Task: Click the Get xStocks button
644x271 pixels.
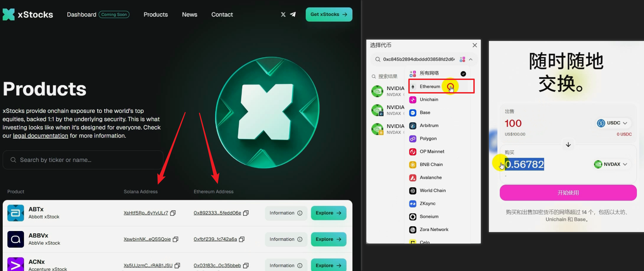Action: (x=329, y=15)
